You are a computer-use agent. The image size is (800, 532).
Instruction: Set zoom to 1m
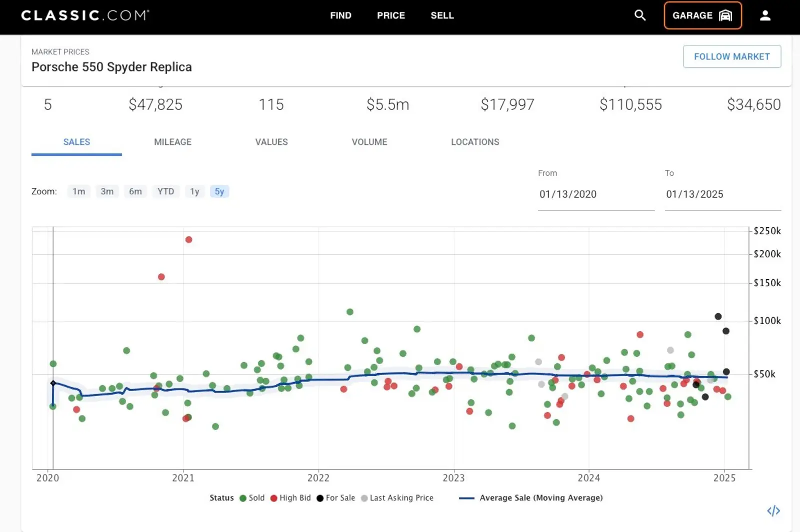78,191
